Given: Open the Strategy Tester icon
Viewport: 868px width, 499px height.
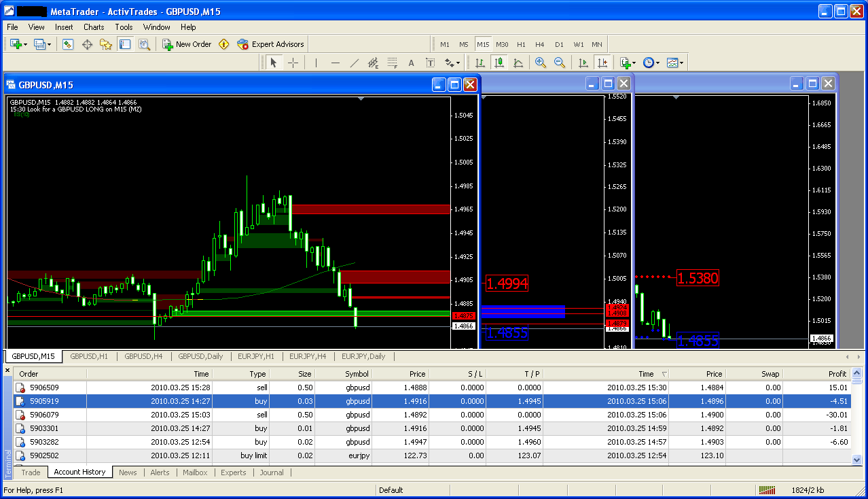Looking at the screenshot, I should coord(144,44).
